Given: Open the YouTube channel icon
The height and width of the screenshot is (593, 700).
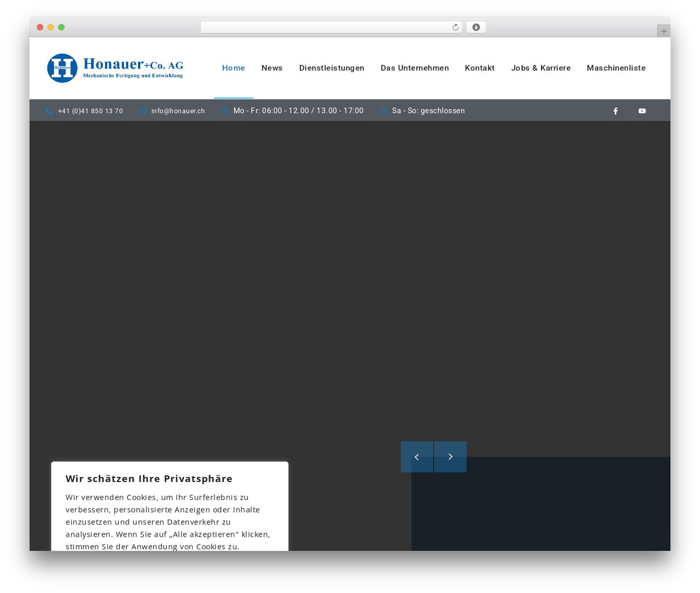Looking at the screenshot, I should [642, 111].
